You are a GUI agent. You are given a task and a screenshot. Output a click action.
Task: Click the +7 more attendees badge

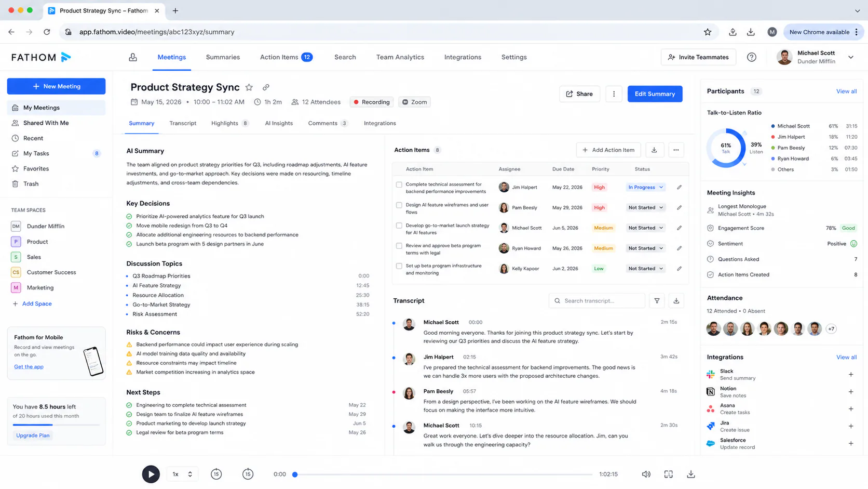click(831, 329)
